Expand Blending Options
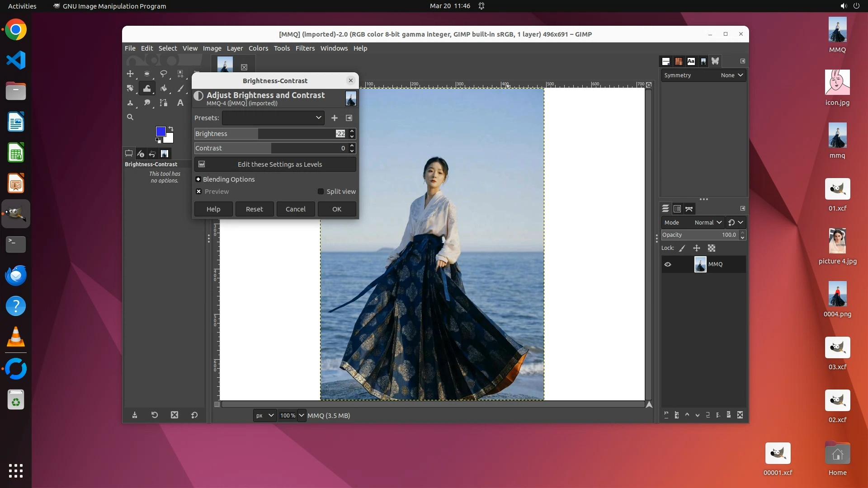 [x=198, y=179]
